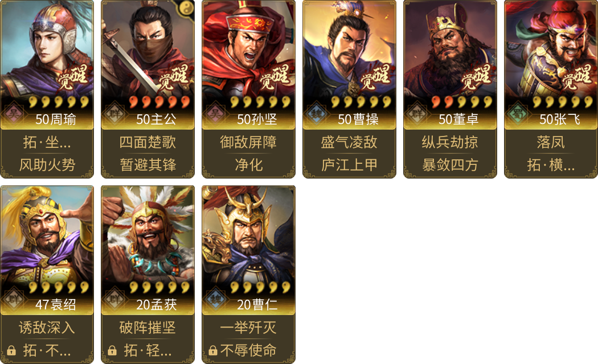Click the yin-yang icon on 主公 card
598x364 pixels.
(x=186, y=7)
